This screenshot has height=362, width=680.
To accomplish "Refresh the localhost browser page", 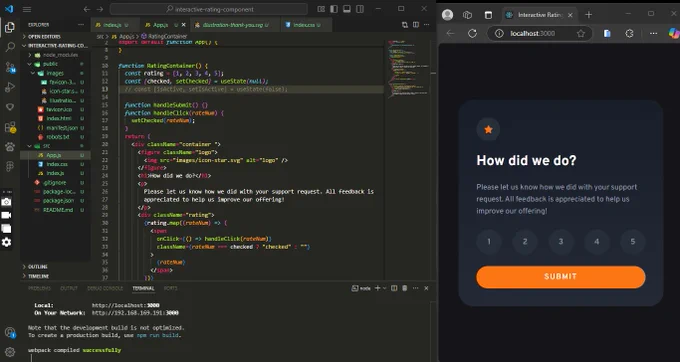I will coord(472,33).
